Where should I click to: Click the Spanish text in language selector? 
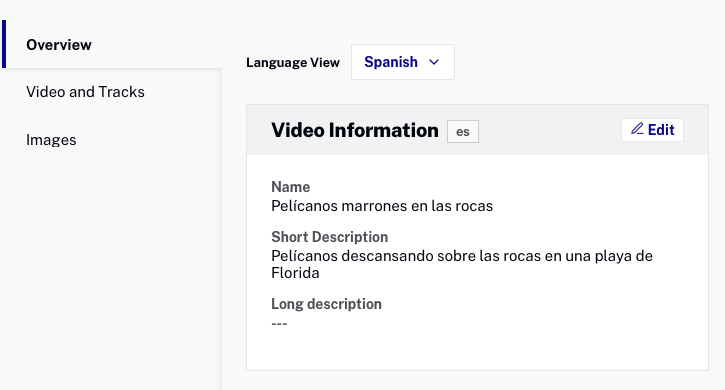pyautogui.click(x=391, y=62)
